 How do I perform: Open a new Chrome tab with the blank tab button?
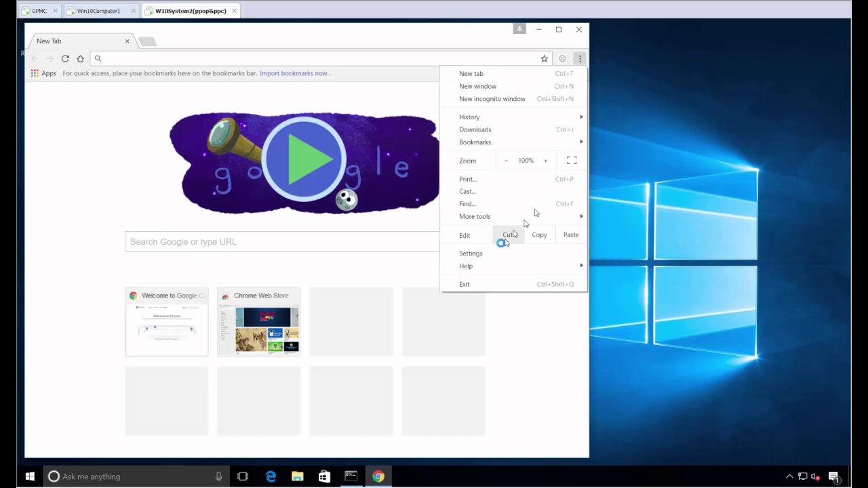(x=147, y=42)
